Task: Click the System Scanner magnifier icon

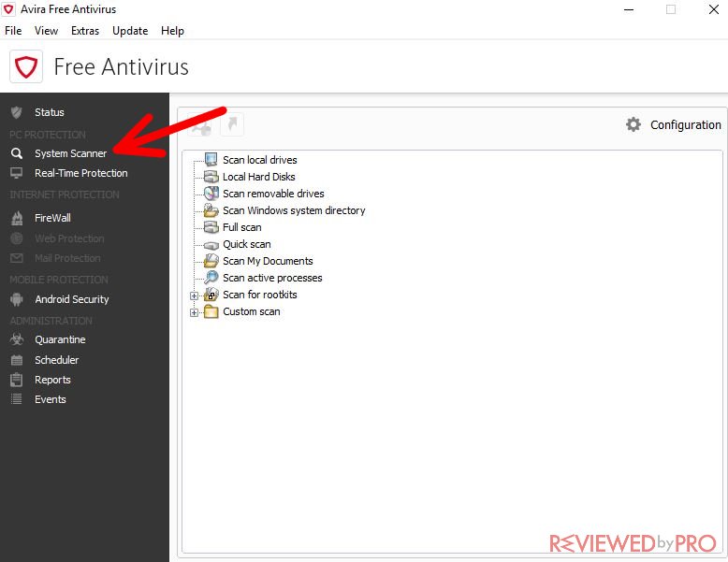Action: pyautogui.click(x=17, y=153)
